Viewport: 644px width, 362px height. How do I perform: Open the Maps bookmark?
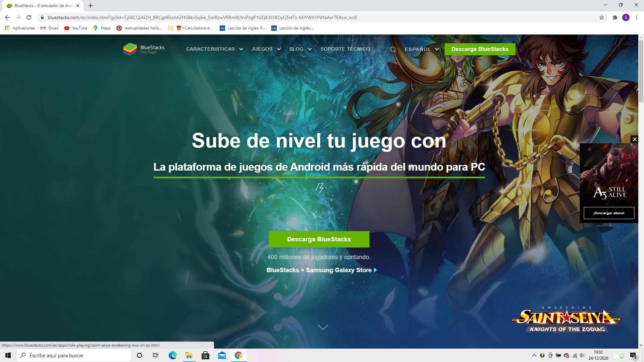click(x=102, y=28)
